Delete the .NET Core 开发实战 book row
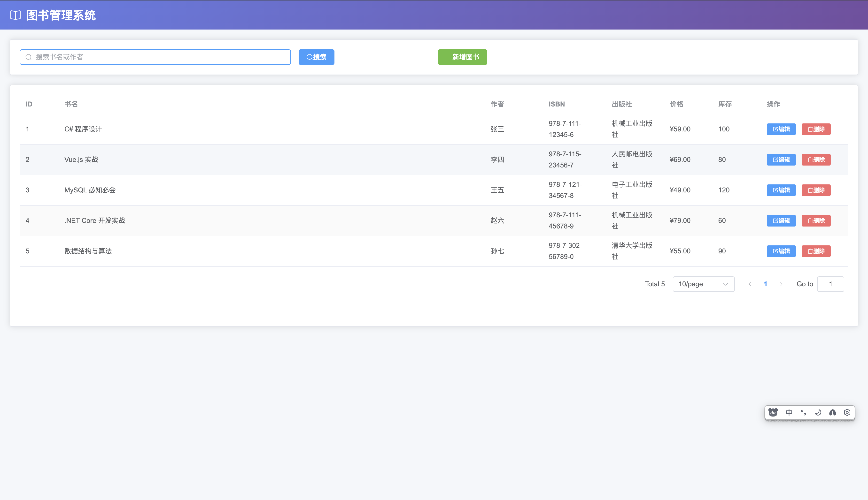Image resolution: width=868 pixels, height=500 pixels. (816, 220)
